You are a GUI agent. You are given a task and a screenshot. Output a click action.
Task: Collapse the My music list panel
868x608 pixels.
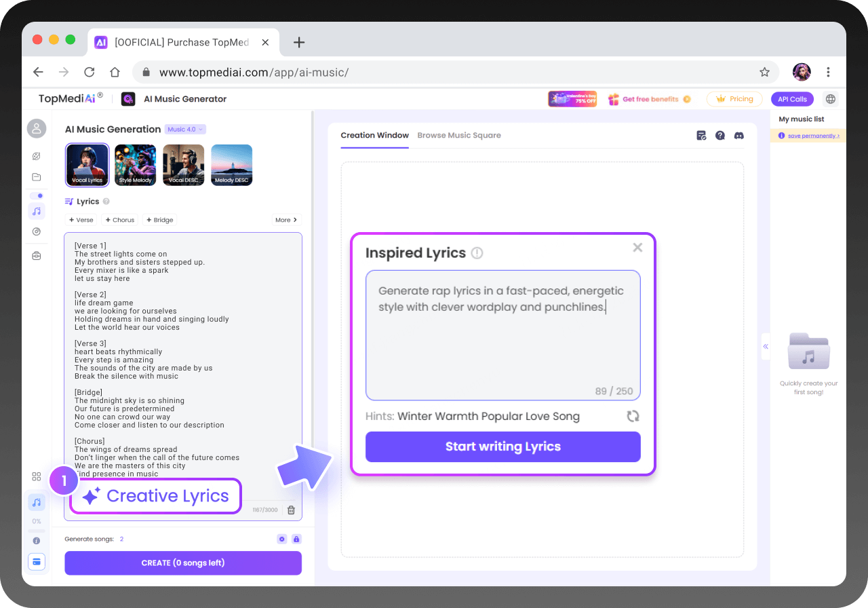[766, 346]
